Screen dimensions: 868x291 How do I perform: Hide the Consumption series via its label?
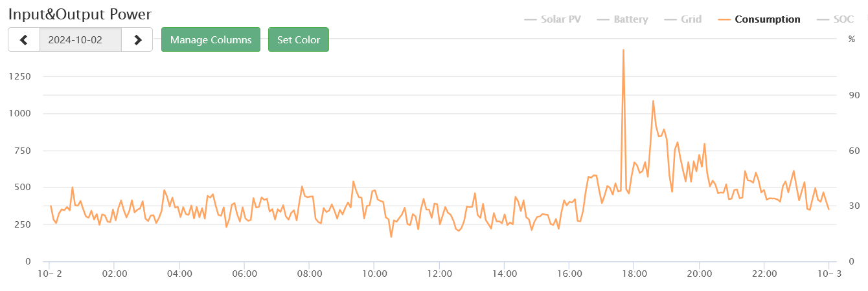coord(768,19)
